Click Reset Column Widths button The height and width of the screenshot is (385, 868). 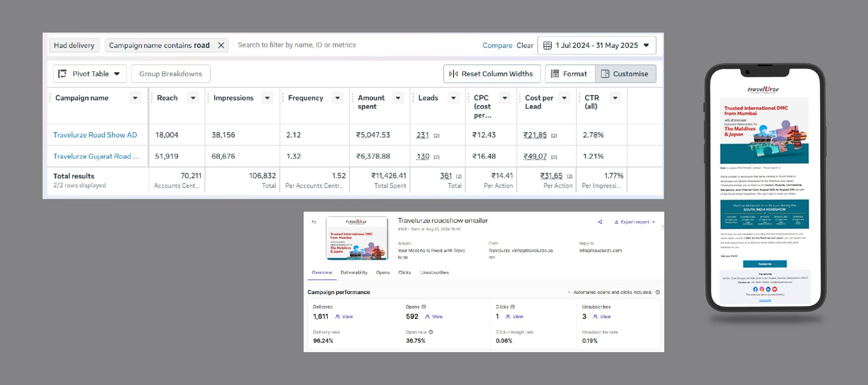click(x=492, y=74)
